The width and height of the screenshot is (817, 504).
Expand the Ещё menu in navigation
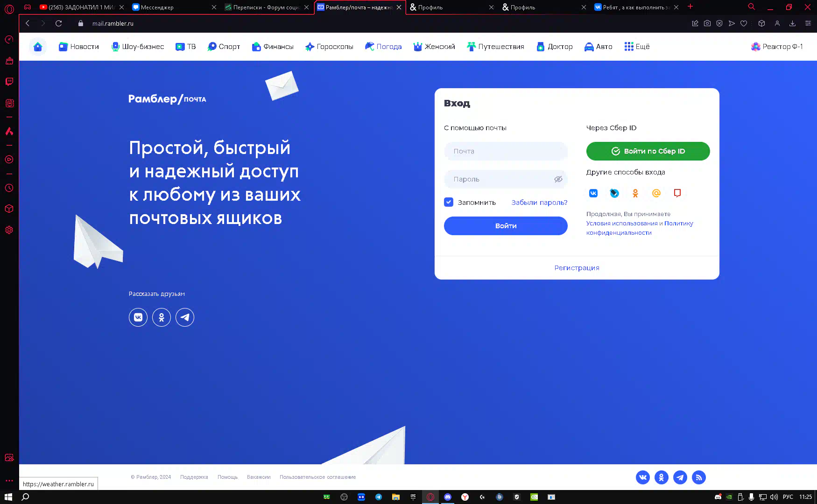[637, 47]
